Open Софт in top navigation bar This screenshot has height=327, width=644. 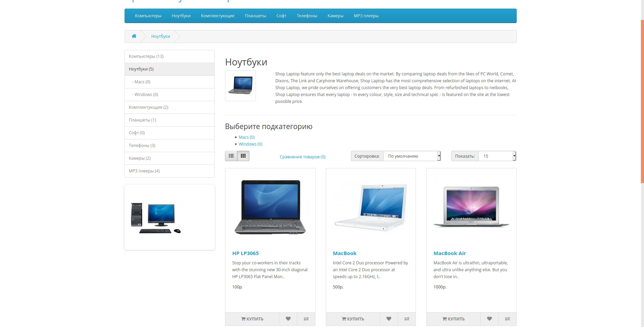coord(281,16)
